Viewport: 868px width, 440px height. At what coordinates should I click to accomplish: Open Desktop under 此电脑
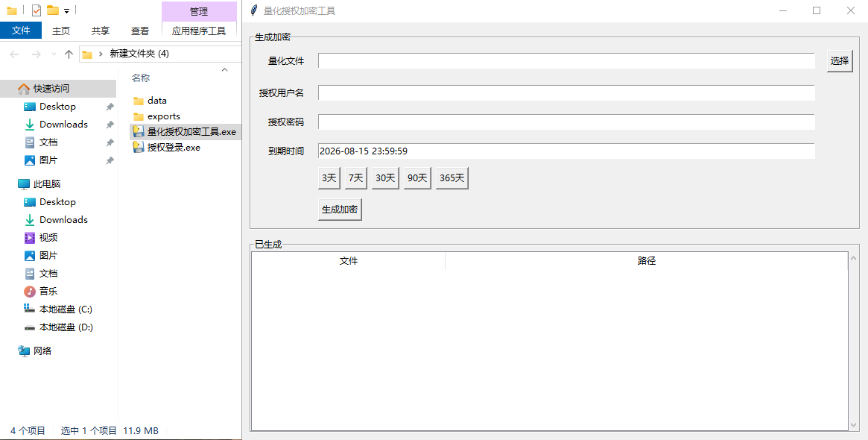[57, 201]
